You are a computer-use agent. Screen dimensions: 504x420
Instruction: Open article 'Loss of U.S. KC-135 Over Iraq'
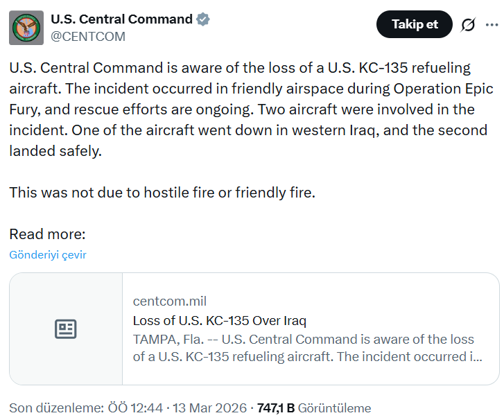pyautogui.click(x=219, y=321)
